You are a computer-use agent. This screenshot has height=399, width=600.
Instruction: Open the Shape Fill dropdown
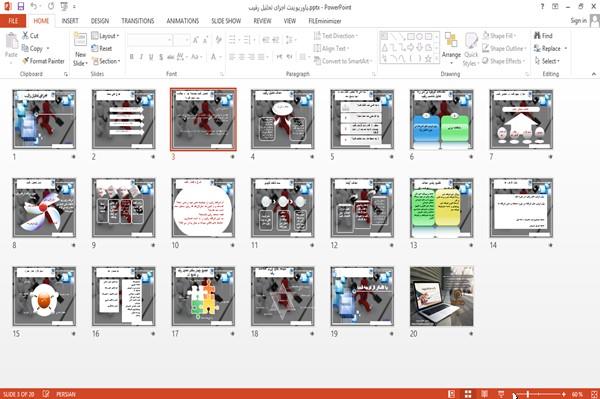coord(499,36)
